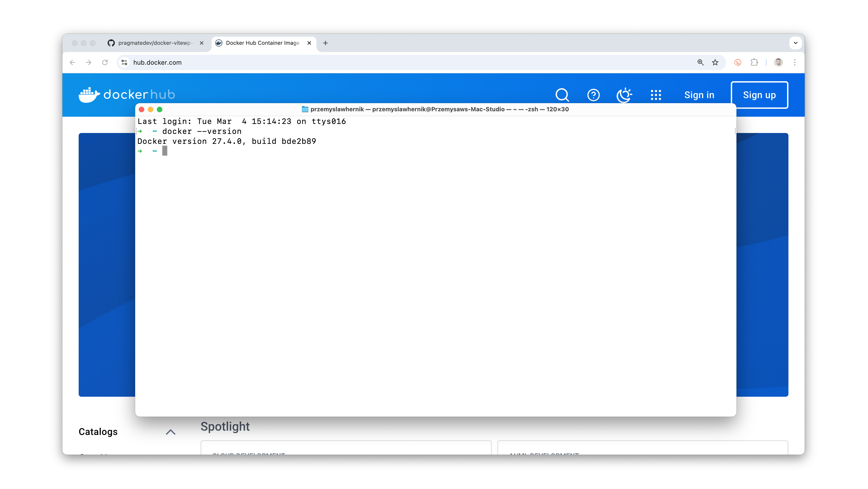Focus the hub.docker.com address bar

pyautogui.click(x=404, y=62)
